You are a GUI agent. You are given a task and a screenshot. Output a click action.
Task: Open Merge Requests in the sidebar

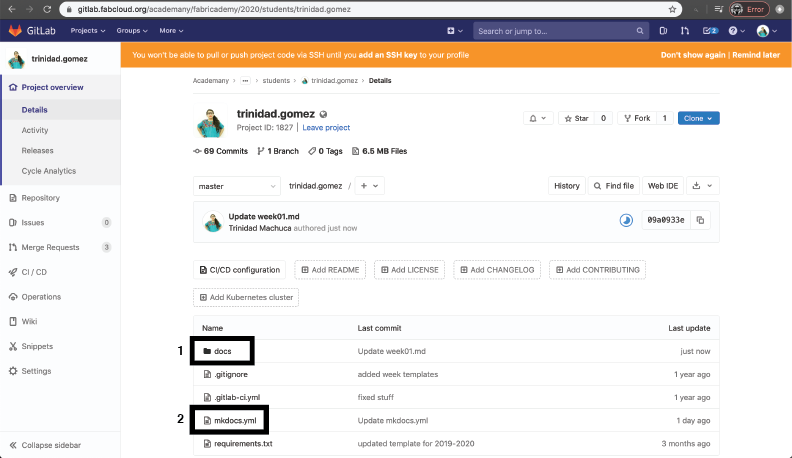[x=51, y=247]
